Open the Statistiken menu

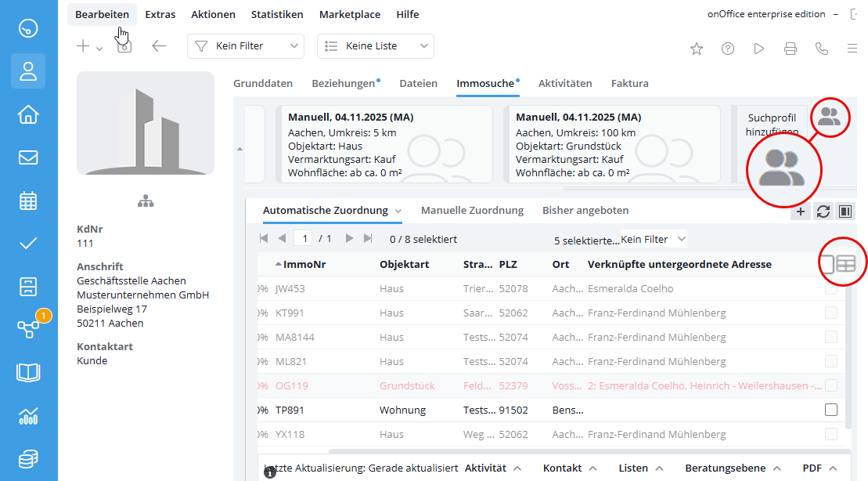click(x=277, y=14)
